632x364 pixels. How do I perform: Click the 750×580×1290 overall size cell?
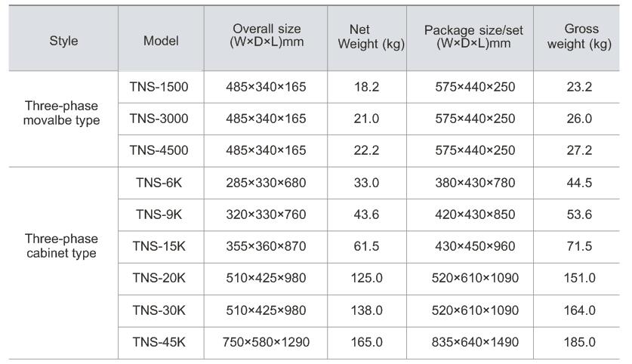point(266,342)
